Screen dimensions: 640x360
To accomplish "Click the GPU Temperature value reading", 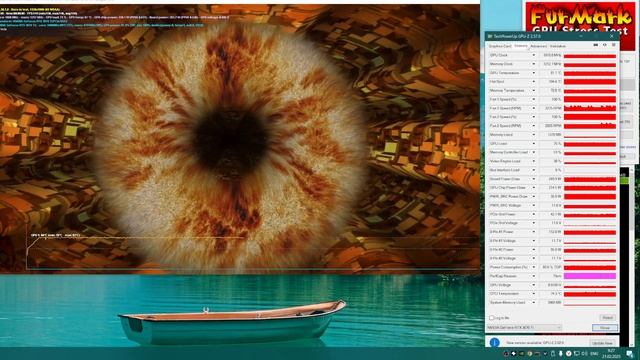I will coord(556,73).
